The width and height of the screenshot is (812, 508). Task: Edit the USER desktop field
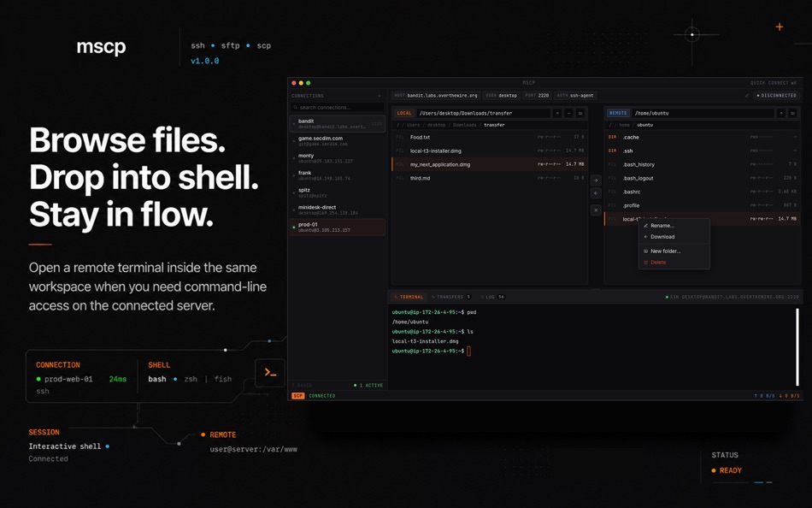(501, 96)
